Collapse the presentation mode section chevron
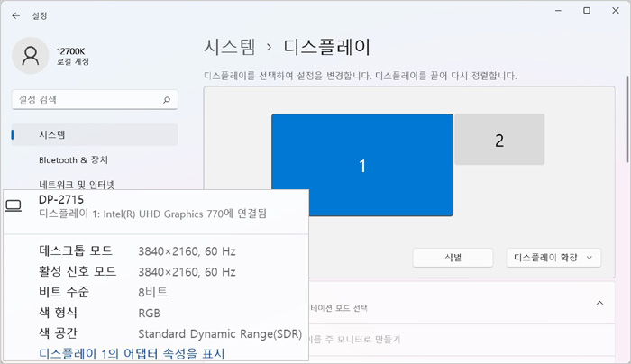 click(x=599, y=303)
